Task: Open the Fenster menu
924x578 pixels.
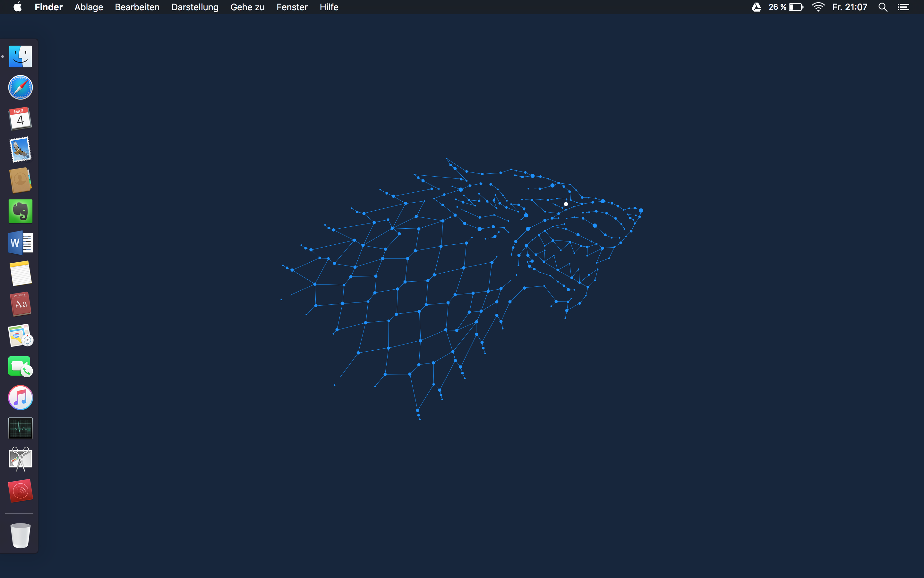Action: [292, 7]
